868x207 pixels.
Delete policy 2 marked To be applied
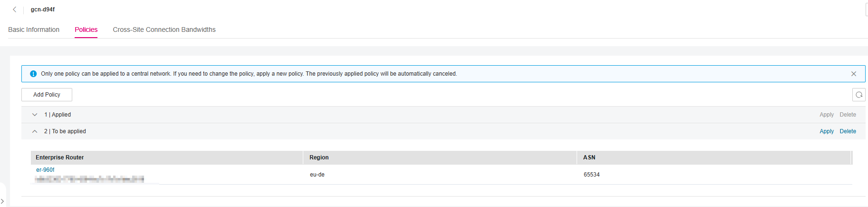click(848, 131)
